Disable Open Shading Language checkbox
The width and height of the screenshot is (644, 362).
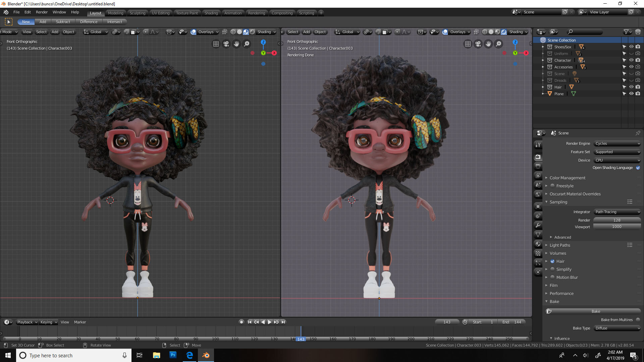(x=638, y=168)
